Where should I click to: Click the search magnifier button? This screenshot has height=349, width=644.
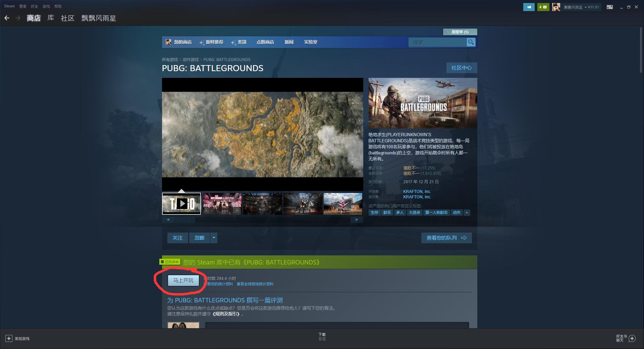471,42
